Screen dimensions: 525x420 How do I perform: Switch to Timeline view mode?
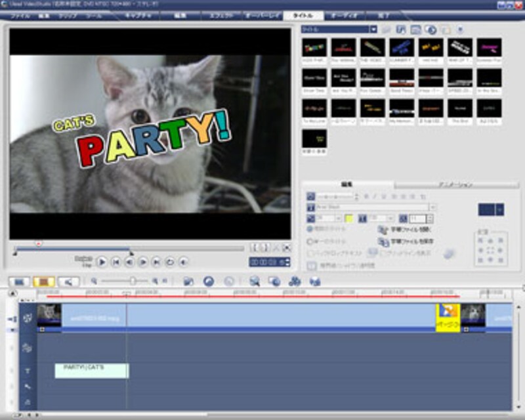point(43,282)
